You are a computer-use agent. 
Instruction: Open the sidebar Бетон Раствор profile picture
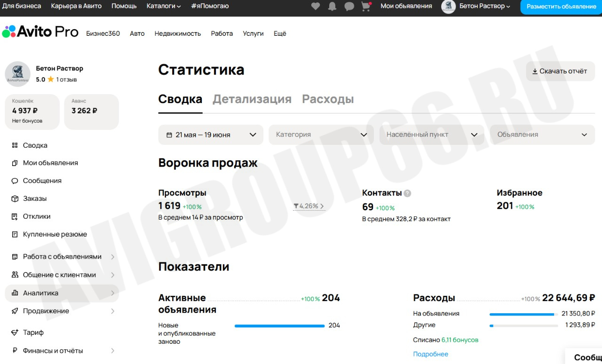pos(18,74)
